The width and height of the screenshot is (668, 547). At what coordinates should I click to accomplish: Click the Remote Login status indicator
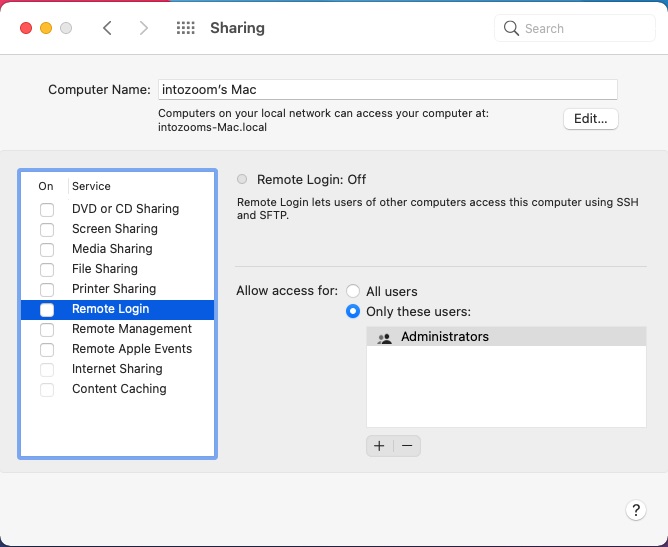click(242, 179)
